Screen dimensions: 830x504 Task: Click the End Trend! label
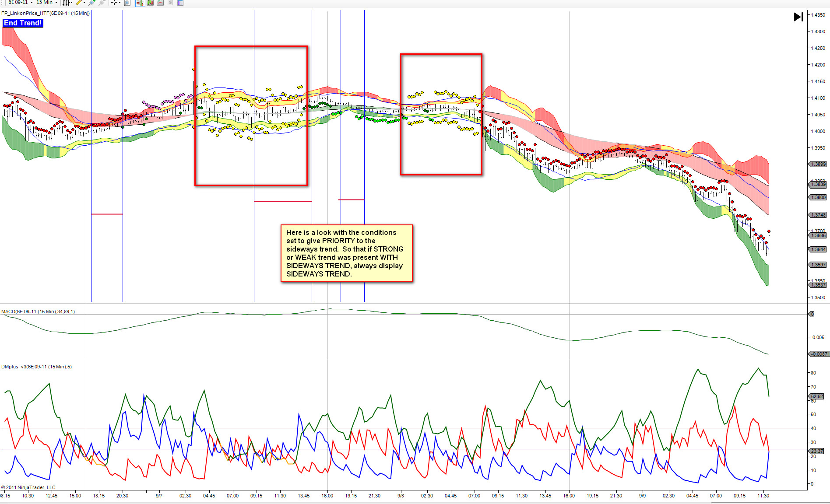23,23
